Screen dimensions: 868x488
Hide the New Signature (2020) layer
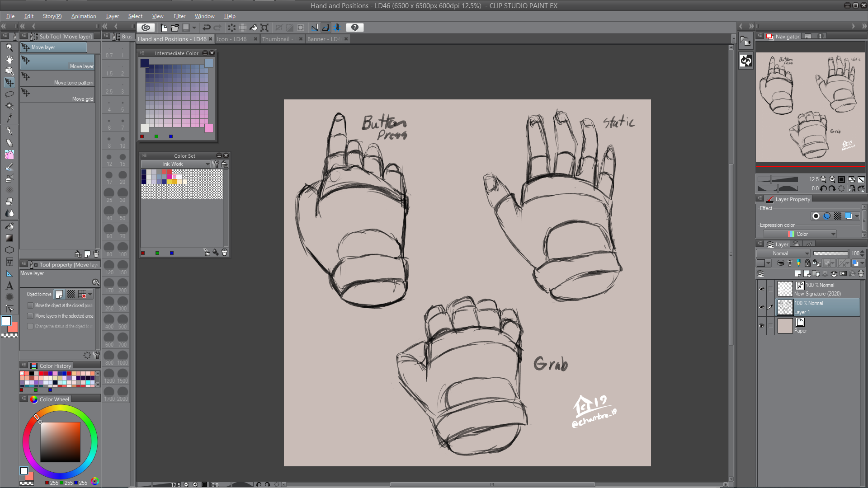coord(761,289)
